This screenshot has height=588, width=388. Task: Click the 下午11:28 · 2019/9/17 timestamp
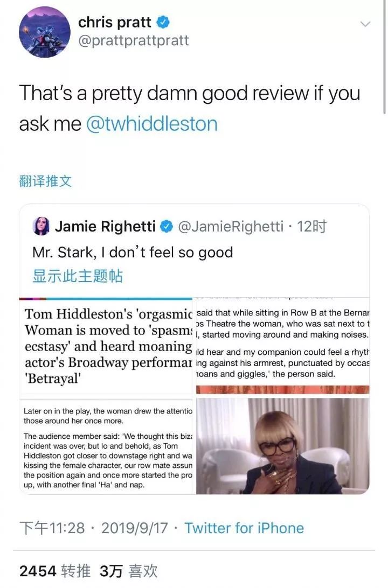coord(93,528)
